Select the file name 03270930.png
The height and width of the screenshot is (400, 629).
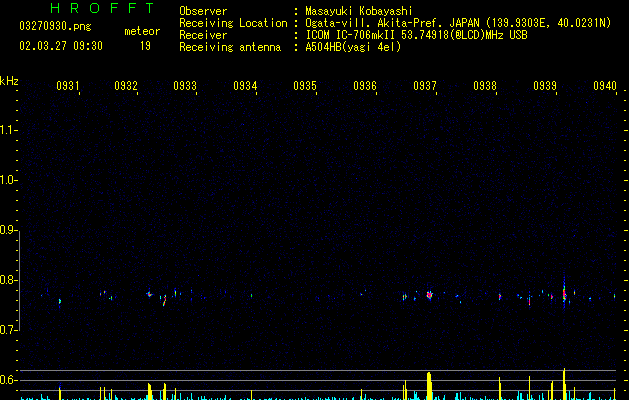pyautogui.click(x=55, y=26)
